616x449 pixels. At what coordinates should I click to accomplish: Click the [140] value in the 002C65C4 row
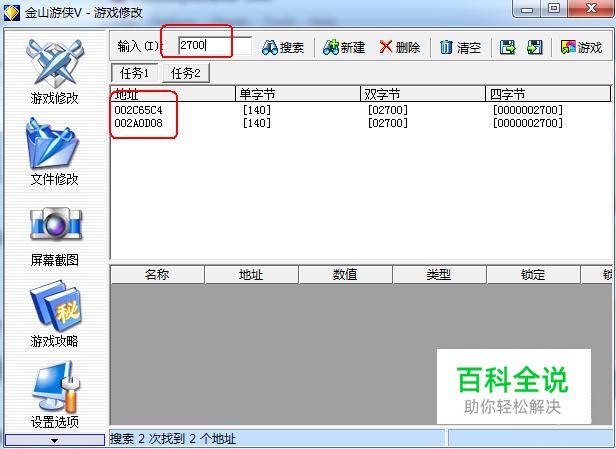coord(257,110)
